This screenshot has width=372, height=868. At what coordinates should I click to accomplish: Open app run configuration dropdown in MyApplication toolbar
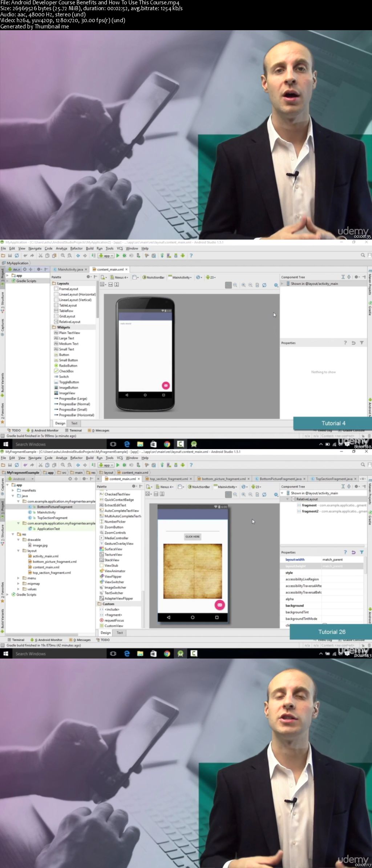pyautogui.click(x=107, y=256)
